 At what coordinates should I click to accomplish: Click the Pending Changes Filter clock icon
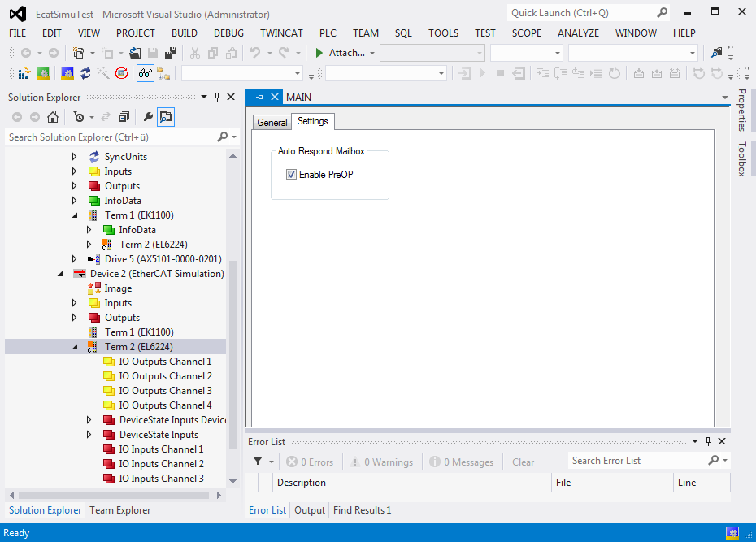(79, 117)
